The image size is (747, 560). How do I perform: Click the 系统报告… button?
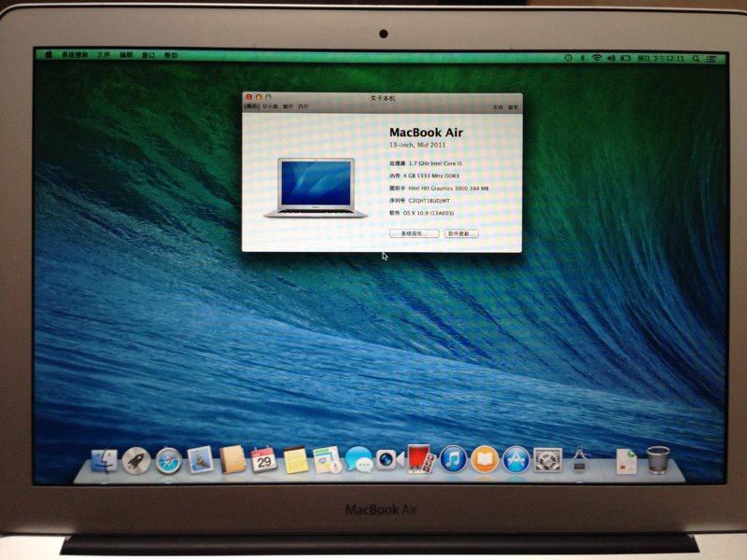pos(414,233)
